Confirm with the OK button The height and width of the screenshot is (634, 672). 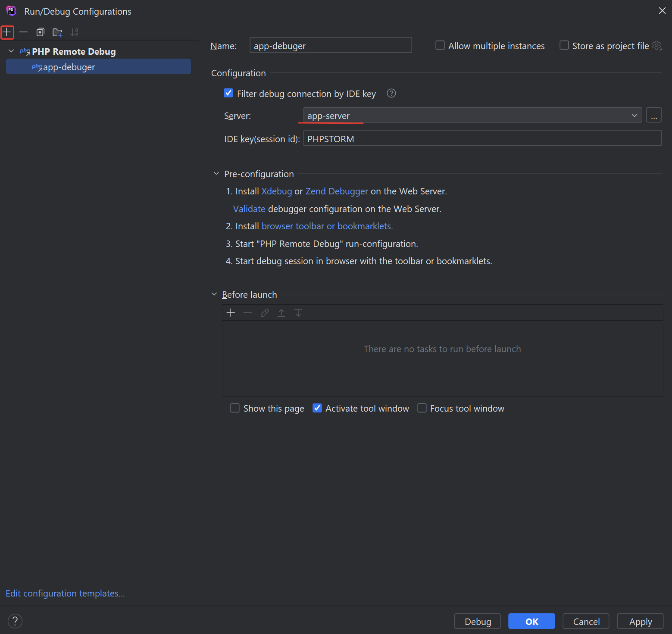coord(531,622)
